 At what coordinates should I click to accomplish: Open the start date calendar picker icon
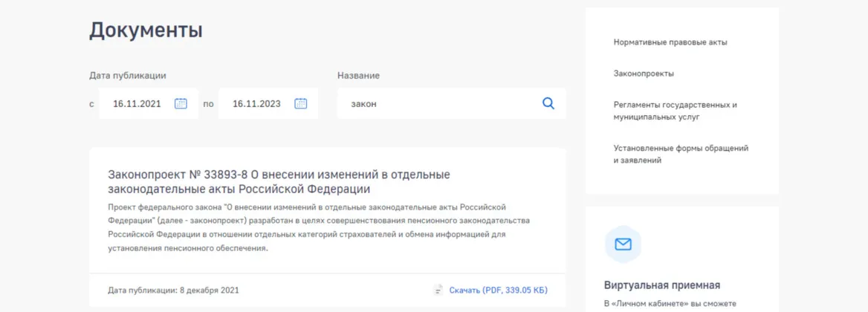click(181, 103)
